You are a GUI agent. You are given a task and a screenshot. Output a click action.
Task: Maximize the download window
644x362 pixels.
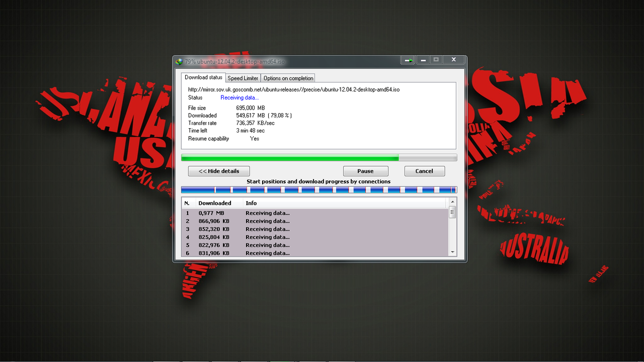(436, 60)
